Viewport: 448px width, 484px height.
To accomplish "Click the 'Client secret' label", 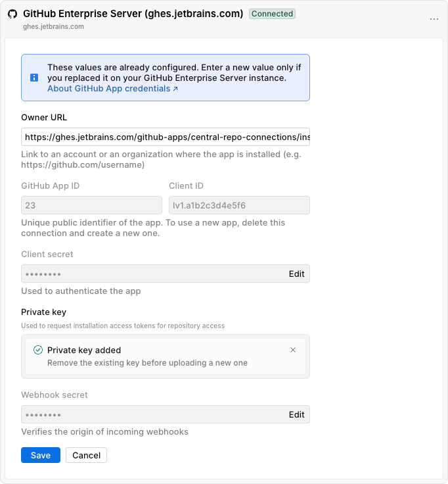I will coord(47,254).
